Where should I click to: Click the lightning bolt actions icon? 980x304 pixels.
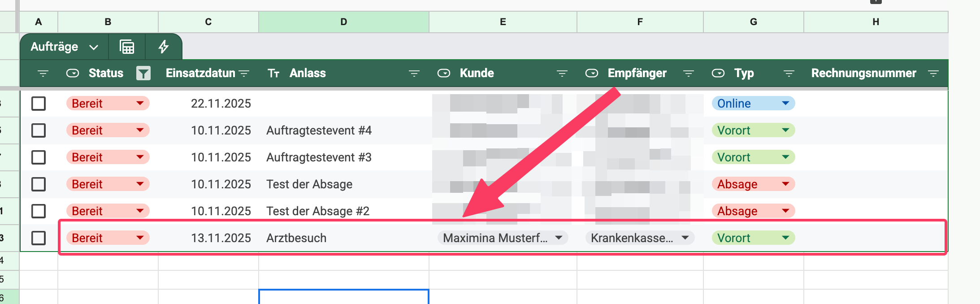pos(164,47)
